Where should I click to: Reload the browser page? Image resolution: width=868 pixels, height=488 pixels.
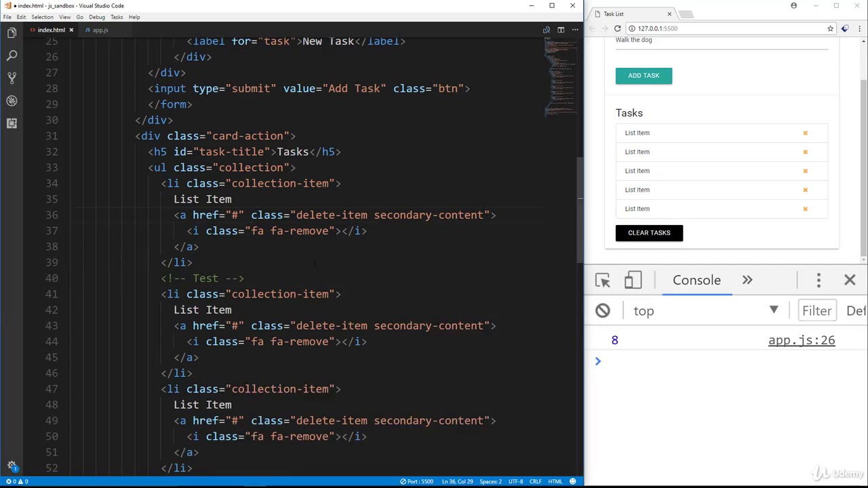(x=617, y=28)
